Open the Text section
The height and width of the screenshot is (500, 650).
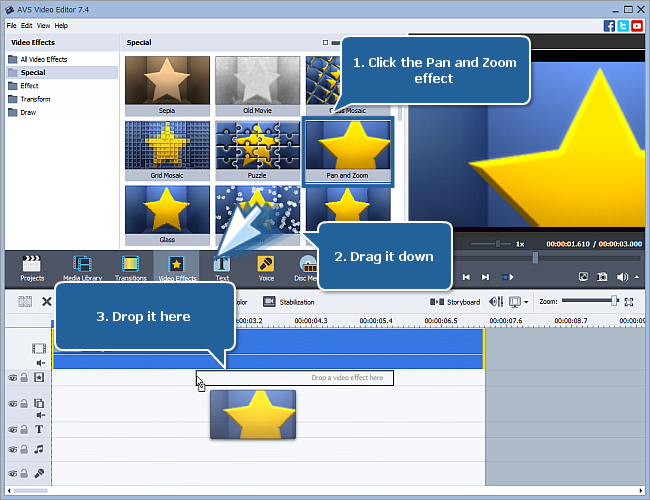[x=222, y=268]
